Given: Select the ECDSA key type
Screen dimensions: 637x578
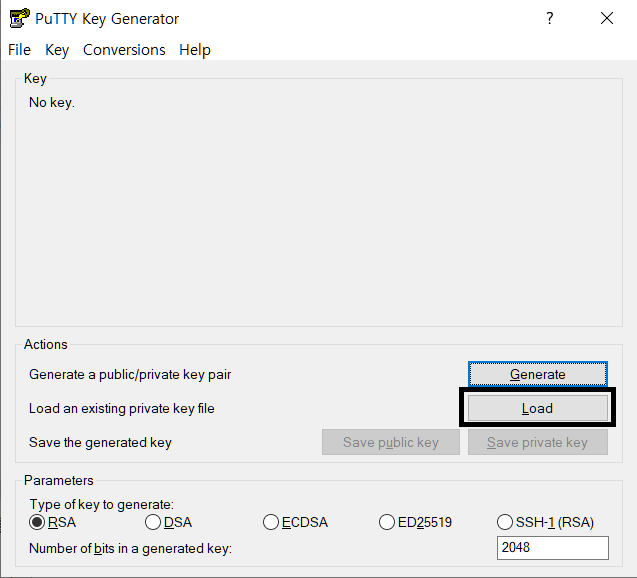Looking at the screenshot, I should point(295,522).
